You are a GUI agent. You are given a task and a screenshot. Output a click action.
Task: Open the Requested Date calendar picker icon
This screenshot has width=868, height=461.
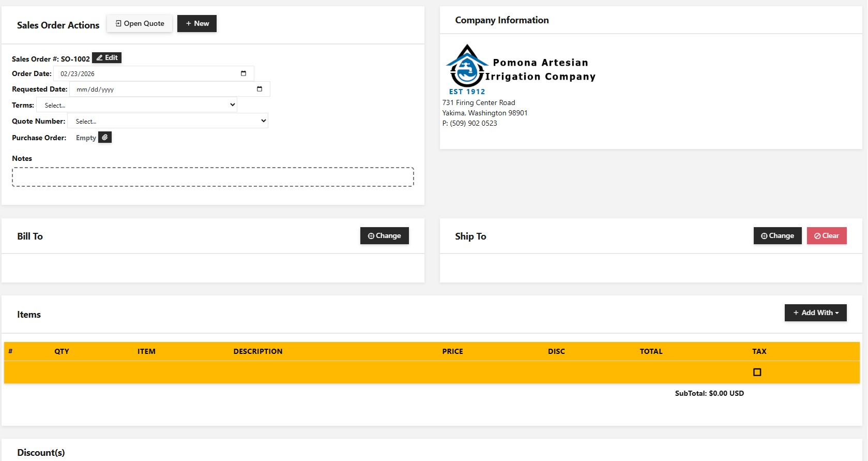(260, 89)
